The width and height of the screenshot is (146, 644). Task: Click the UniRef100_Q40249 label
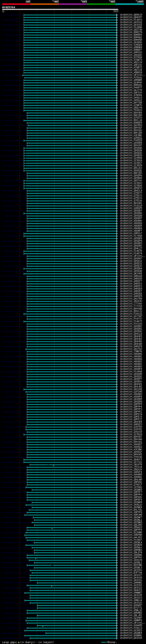point(131,389)
